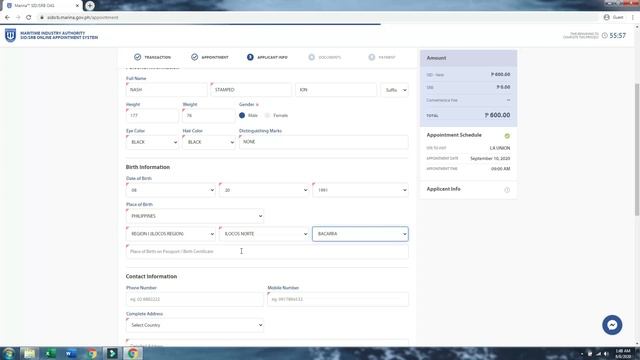Open the REGION I (ILOCOS REGION) dropdown

coord(171,234)
